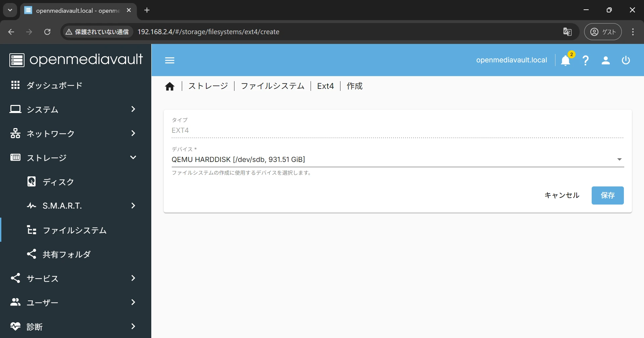Go to ストレージ breadcrumb
644x338 pixels.
pyautogui.click(x=208, y=86)
